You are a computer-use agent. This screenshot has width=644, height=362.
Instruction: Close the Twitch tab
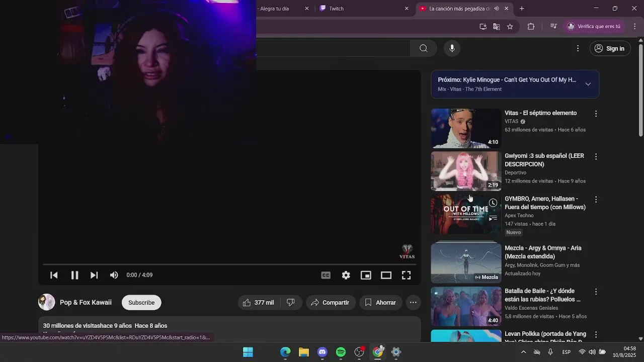pos(407,9)
